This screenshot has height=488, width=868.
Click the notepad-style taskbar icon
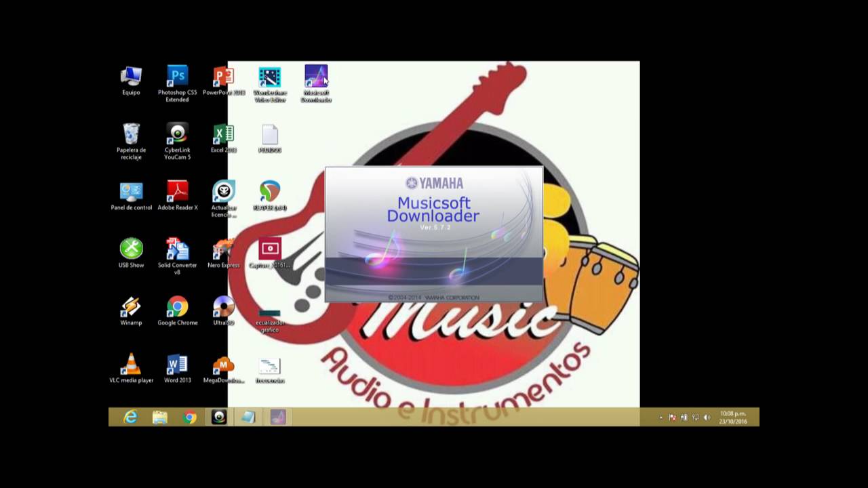(x=249, y=418)
